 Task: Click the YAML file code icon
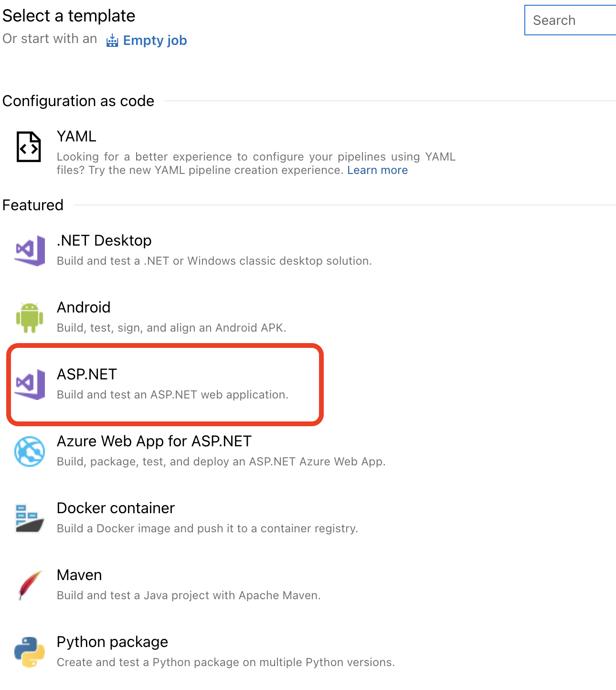[x=29, y=147]
